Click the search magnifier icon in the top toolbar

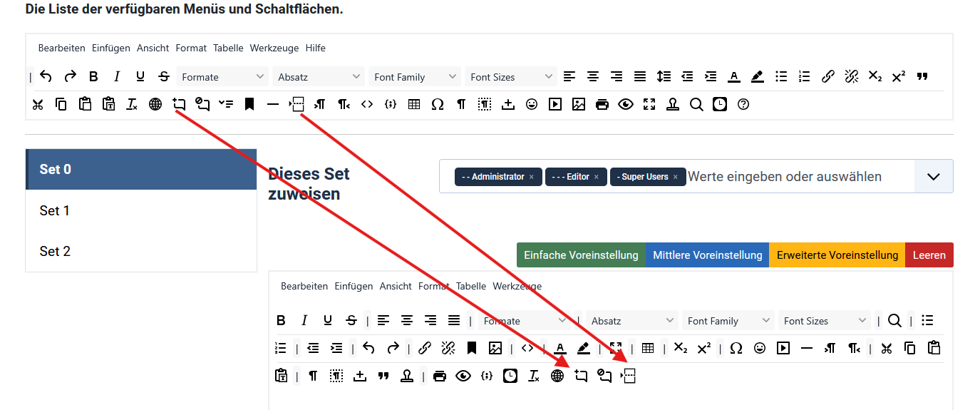click(x=696, y=104)
